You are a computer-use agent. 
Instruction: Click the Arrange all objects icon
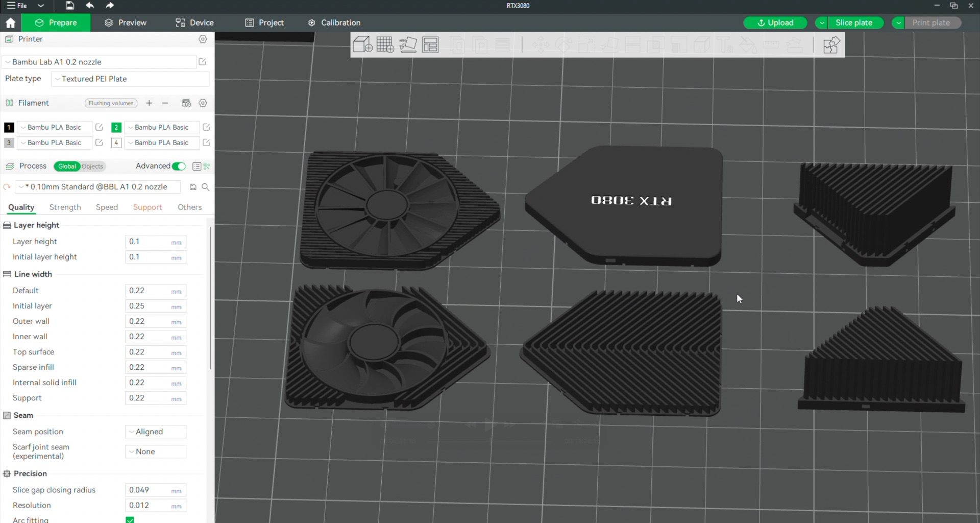(430, 45)
